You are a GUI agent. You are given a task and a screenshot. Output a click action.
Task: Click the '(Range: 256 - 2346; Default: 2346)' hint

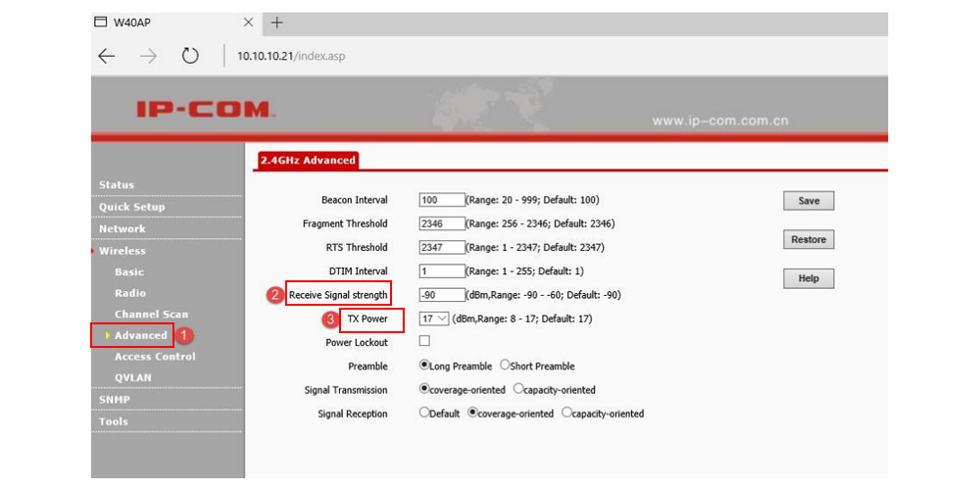[541, 223]
